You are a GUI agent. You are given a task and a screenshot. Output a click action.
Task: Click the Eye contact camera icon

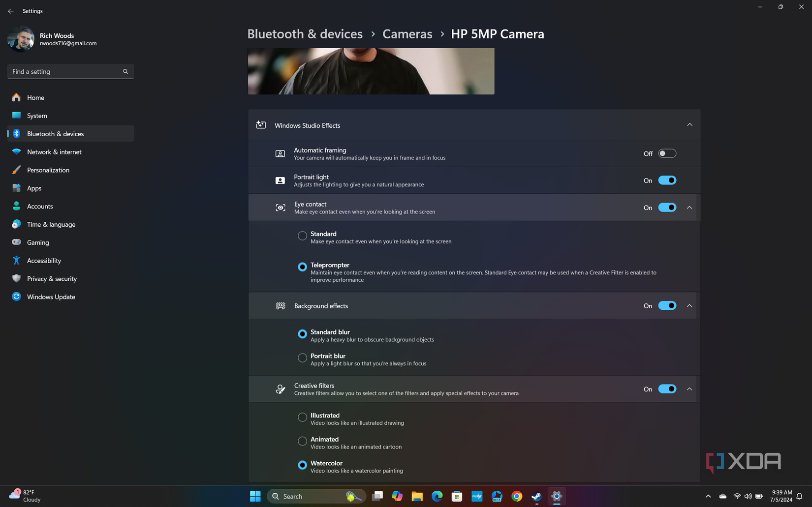(x=280, y=207)
